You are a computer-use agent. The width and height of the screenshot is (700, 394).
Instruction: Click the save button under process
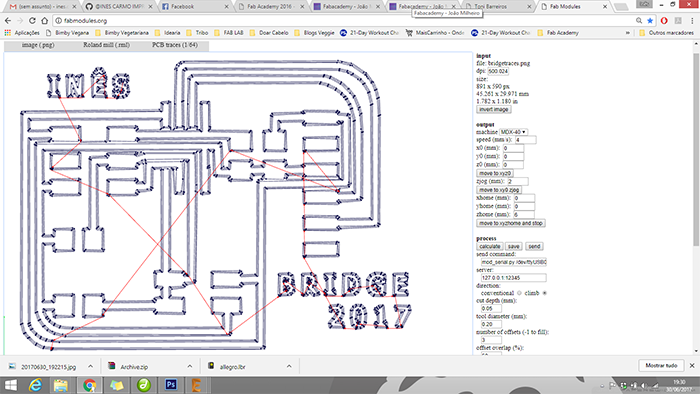point(513,246)
